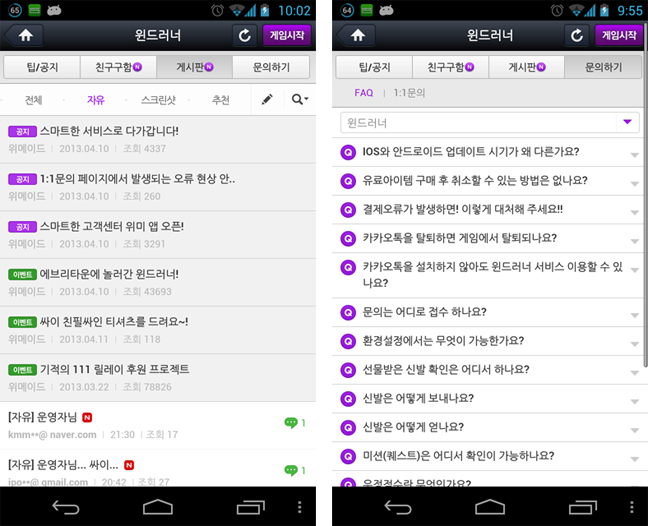Expand FAQ 유료아이템 구매 후 취소할 수 있는 방법

[488, 181]
